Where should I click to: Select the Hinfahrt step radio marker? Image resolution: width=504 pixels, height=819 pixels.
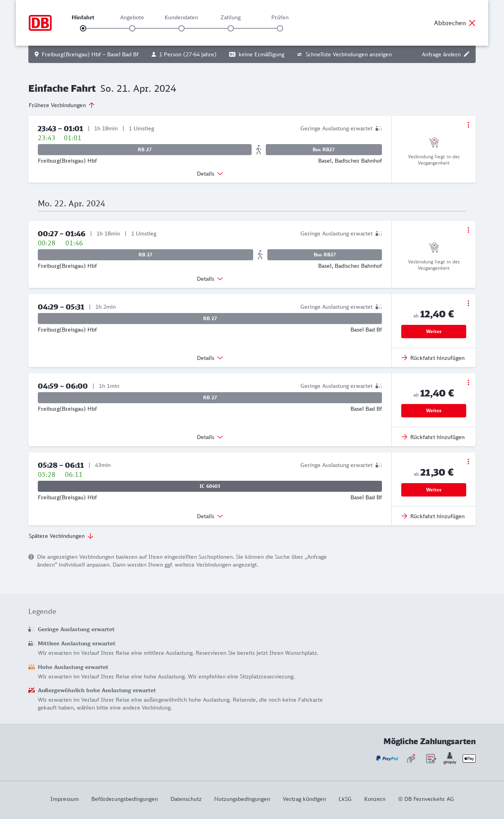(x=83, y=28)
